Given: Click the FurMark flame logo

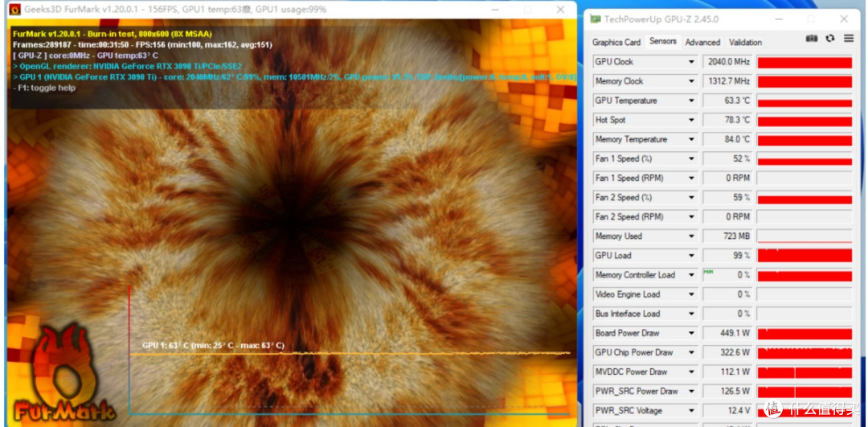Looking at the screenshot, I should pyautogui.click(x=65, y=373).
